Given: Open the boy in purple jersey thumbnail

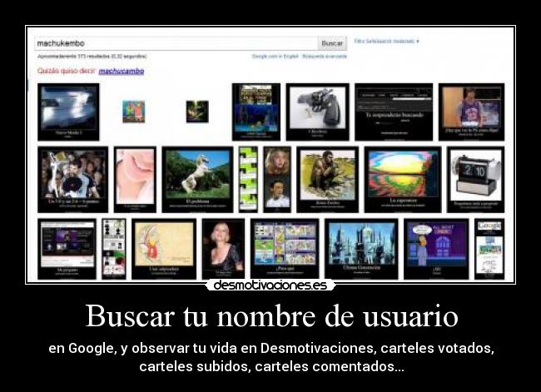Looking at the screenshot, I should pyautogui.click(x=471, y=112).
